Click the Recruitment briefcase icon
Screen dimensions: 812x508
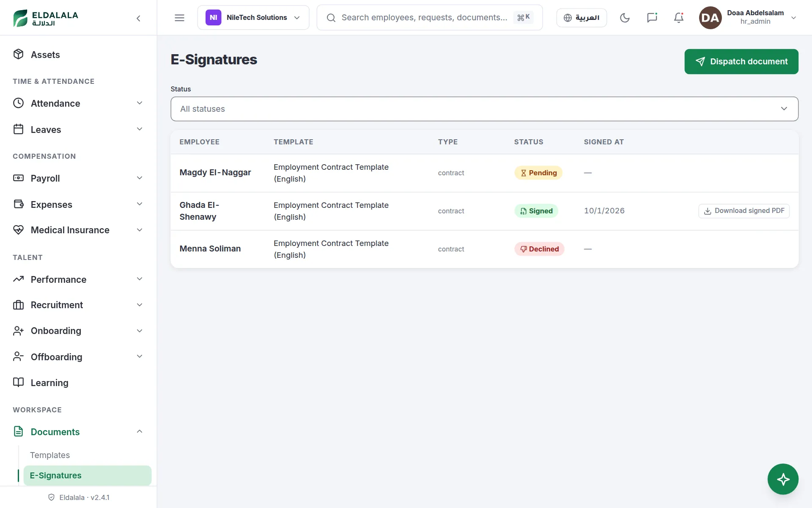pos(18,305)
